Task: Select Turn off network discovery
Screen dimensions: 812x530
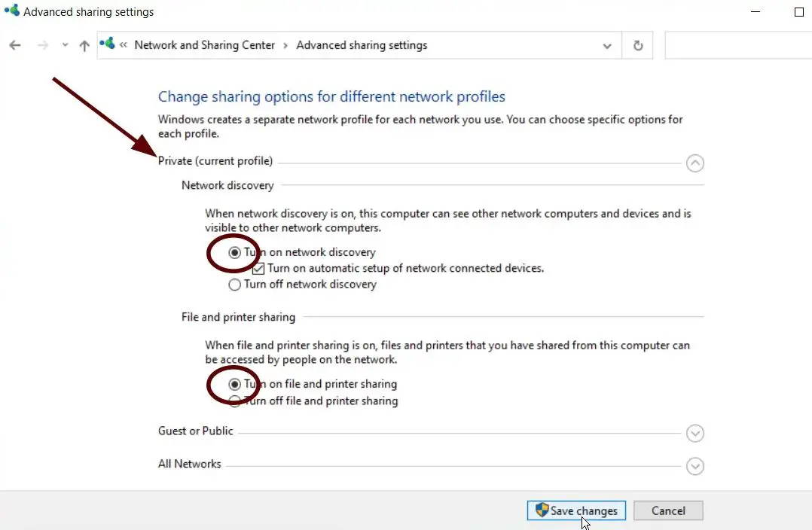Action: [x=235, y=285]
